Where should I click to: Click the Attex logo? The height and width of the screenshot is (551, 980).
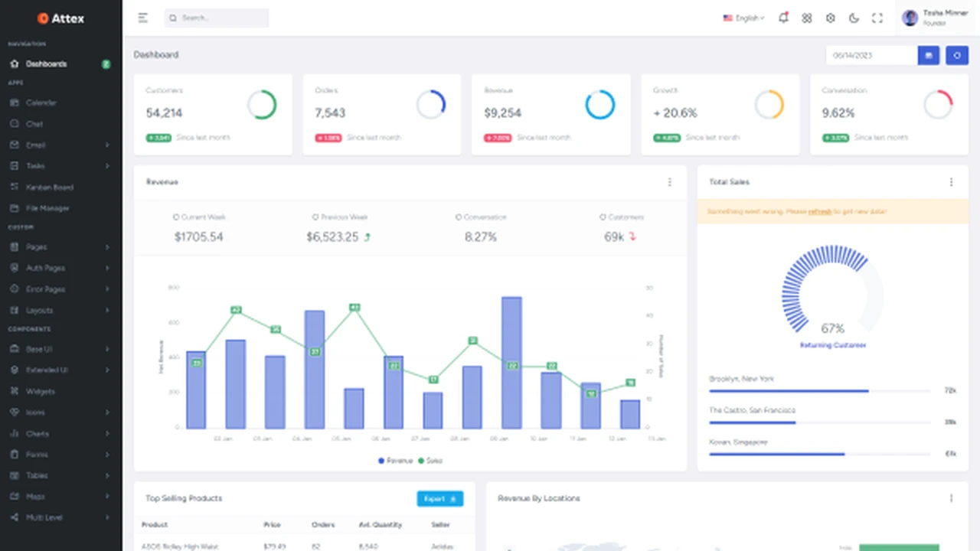[60, 18]
